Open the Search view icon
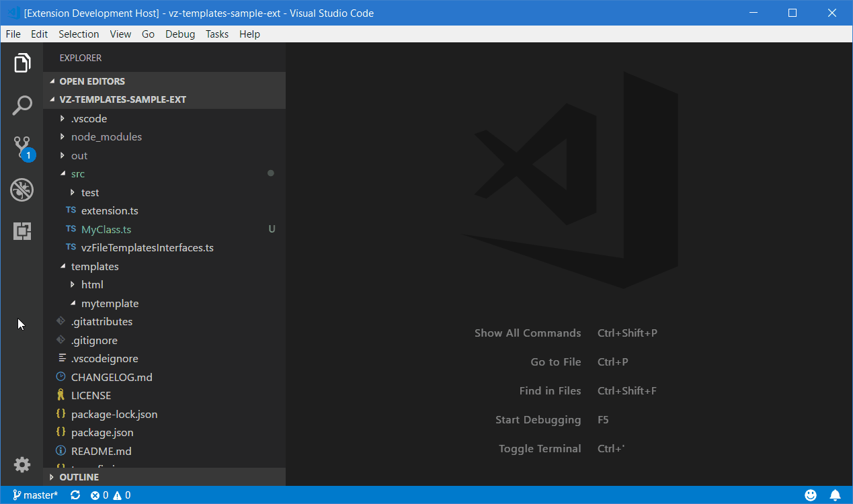Screen dimensions: 853x504 [22, 106]
